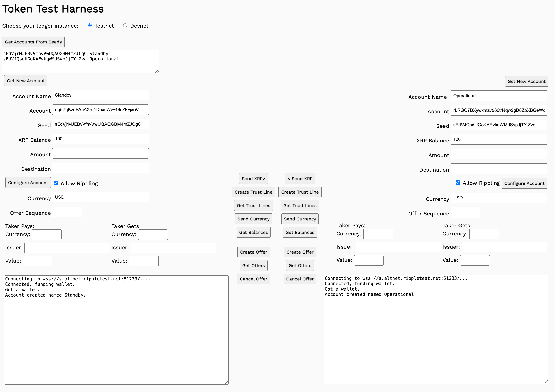Screen dimensions: 555x392
Task: Click Get New Account for the Standby account
Action: pyautogui.click(x=26, y=81)
